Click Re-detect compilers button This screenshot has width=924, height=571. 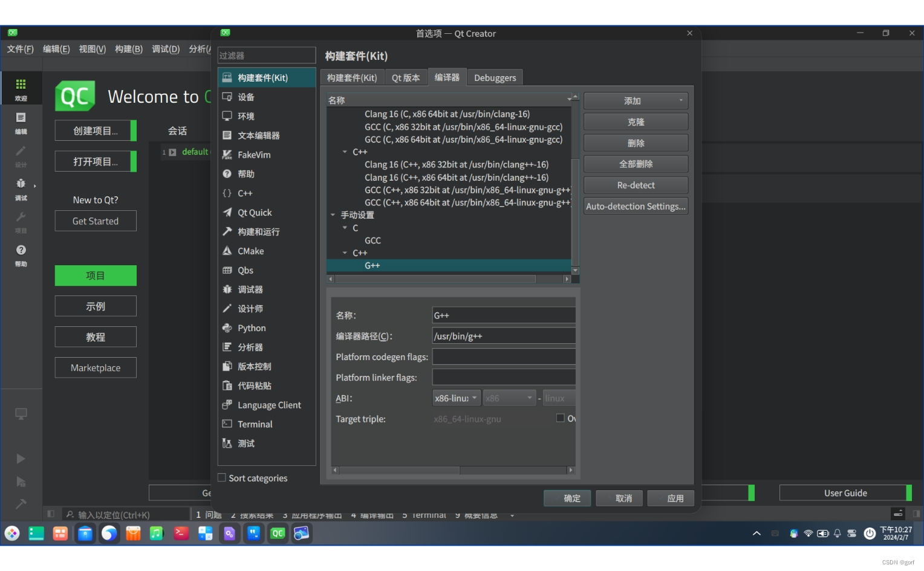636,185
